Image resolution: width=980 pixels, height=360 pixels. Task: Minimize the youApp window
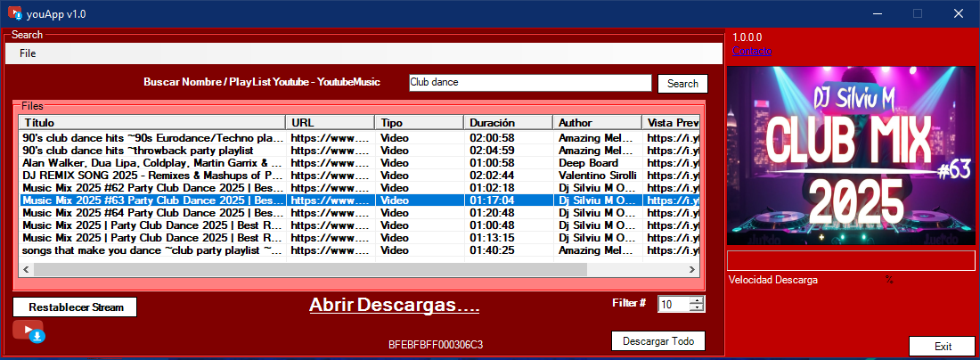pyautogui.click(x=878, y=13)
